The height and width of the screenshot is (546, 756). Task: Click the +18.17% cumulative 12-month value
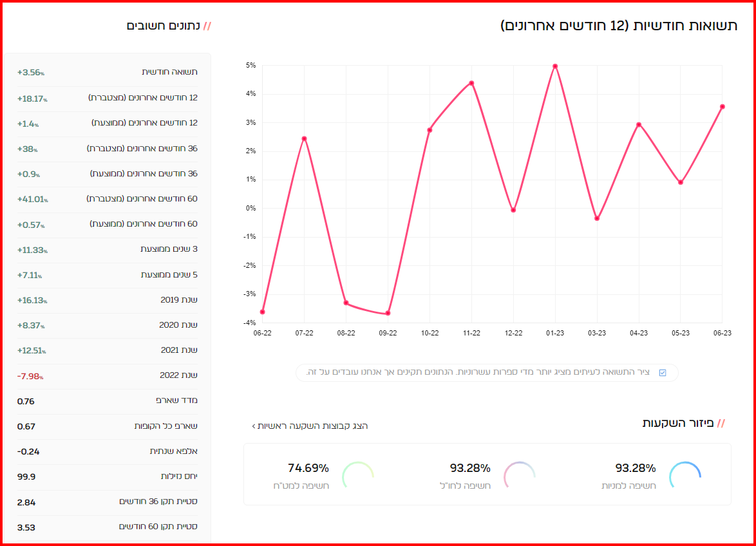[x=32, y=99]
